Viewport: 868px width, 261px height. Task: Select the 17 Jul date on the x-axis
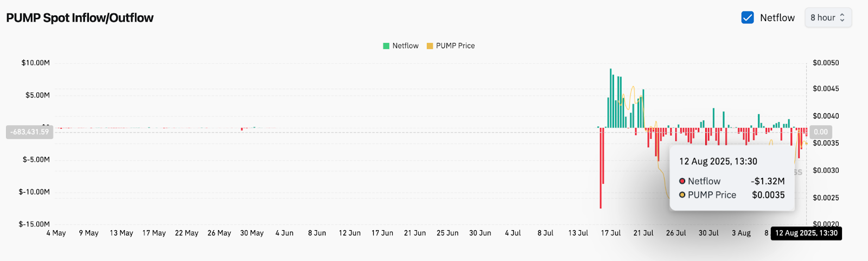[x=611, y=233]
